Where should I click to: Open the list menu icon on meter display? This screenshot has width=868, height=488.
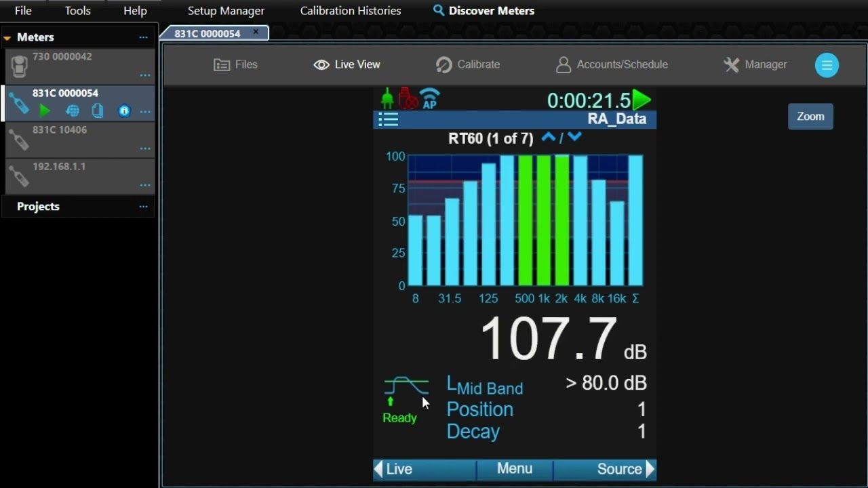[x=388, y=120]
